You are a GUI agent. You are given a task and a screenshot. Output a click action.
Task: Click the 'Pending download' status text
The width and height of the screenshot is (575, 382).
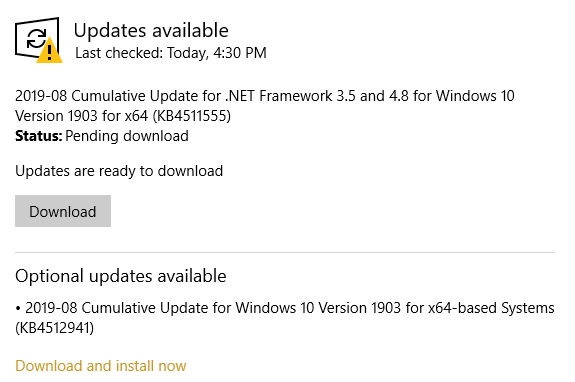127,136
